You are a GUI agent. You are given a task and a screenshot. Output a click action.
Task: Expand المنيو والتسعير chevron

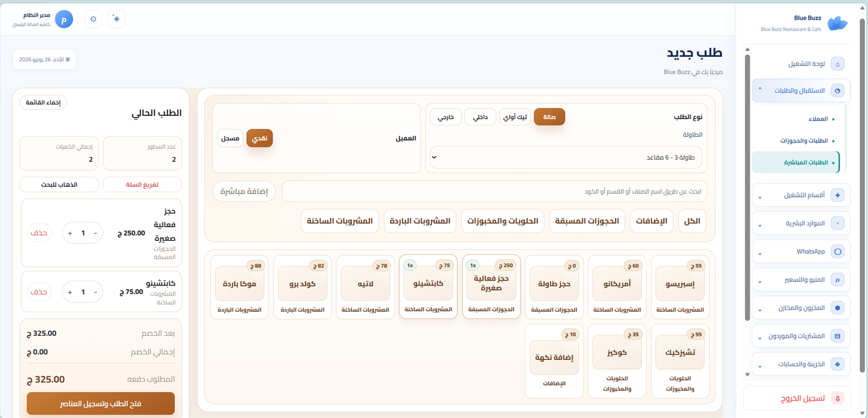pos(760,282)
